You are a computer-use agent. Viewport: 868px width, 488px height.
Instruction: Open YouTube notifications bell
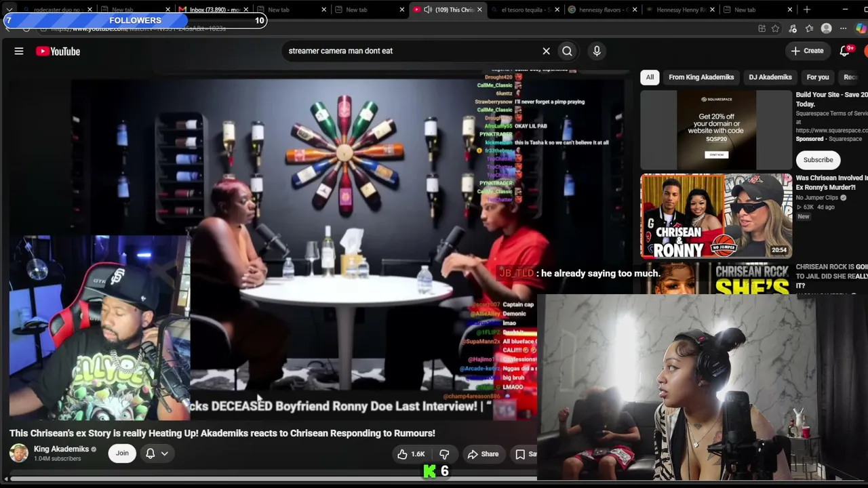click(845, 51)
